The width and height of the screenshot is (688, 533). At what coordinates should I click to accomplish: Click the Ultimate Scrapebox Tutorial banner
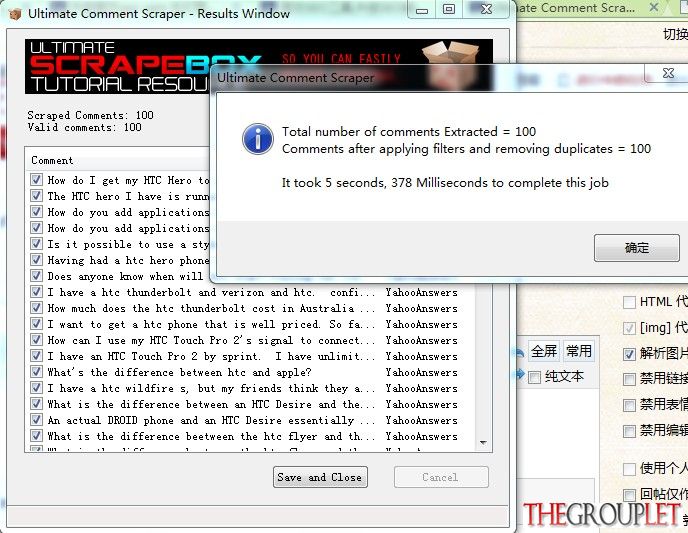point(259,66)
